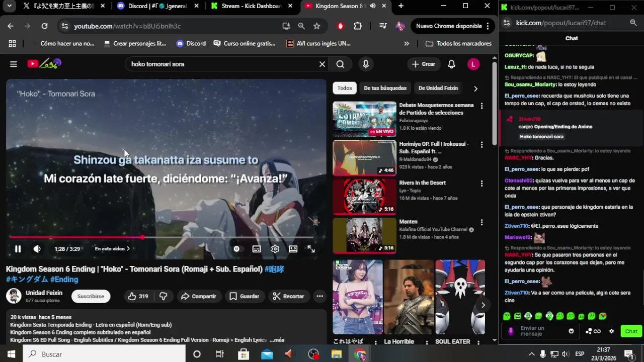Open YouTube hamburger guide menu
The width and height of the screenshot is (644, 362).
coord(14,64)
